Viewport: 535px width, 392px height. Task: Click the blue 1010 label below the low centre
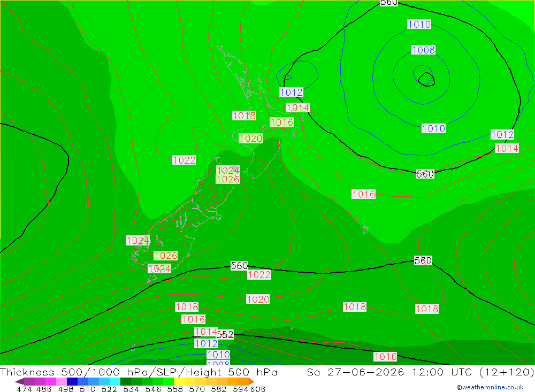point(433,129)
